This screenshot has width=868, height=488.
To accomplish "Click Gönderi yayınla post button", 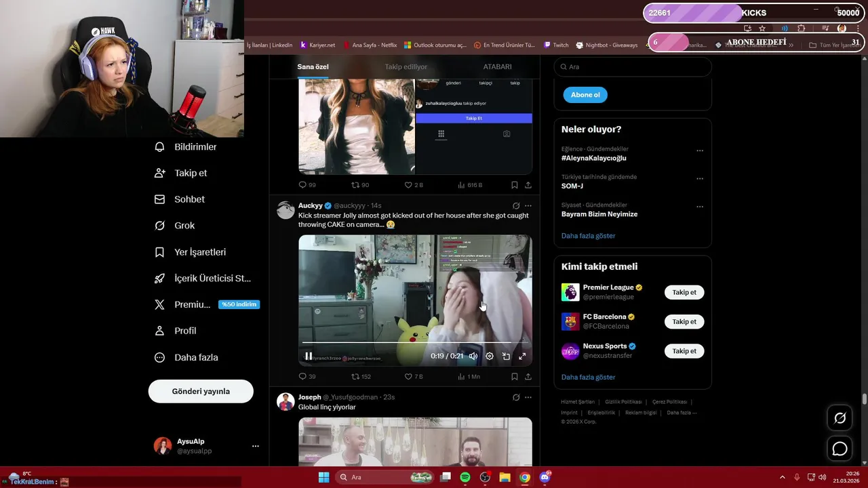I will tap(201, 391).
